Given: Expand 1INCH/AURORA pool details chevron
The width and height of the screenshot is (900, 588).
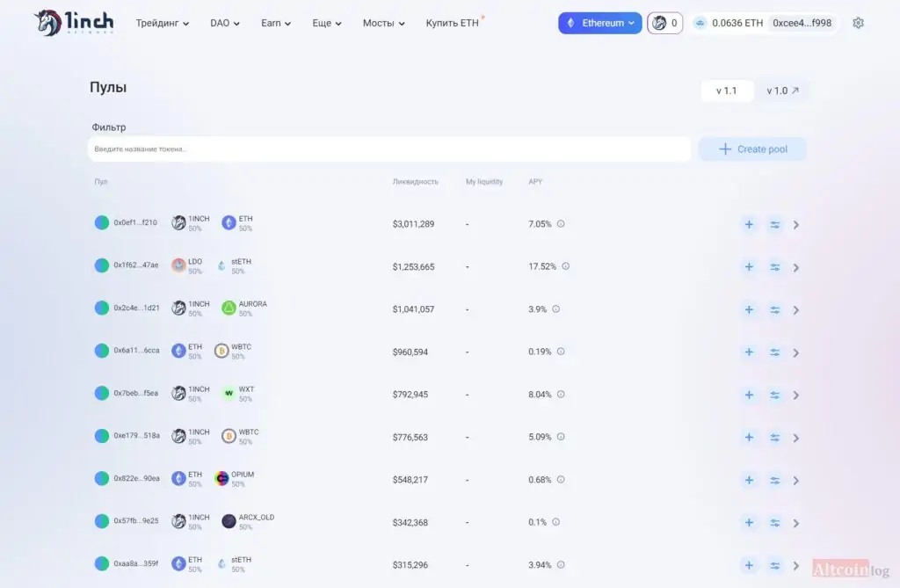Looking at the screenshot, I should point(796,310).
